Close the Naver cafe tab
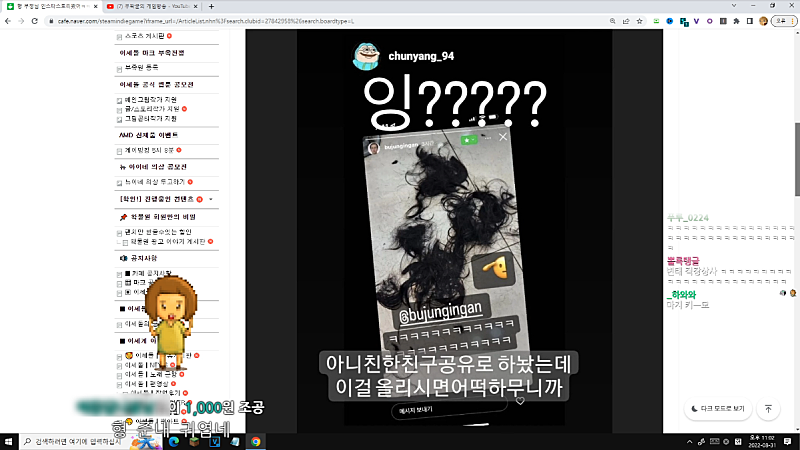This screenshot has width=800, height=450. click(x=95, y=7)
